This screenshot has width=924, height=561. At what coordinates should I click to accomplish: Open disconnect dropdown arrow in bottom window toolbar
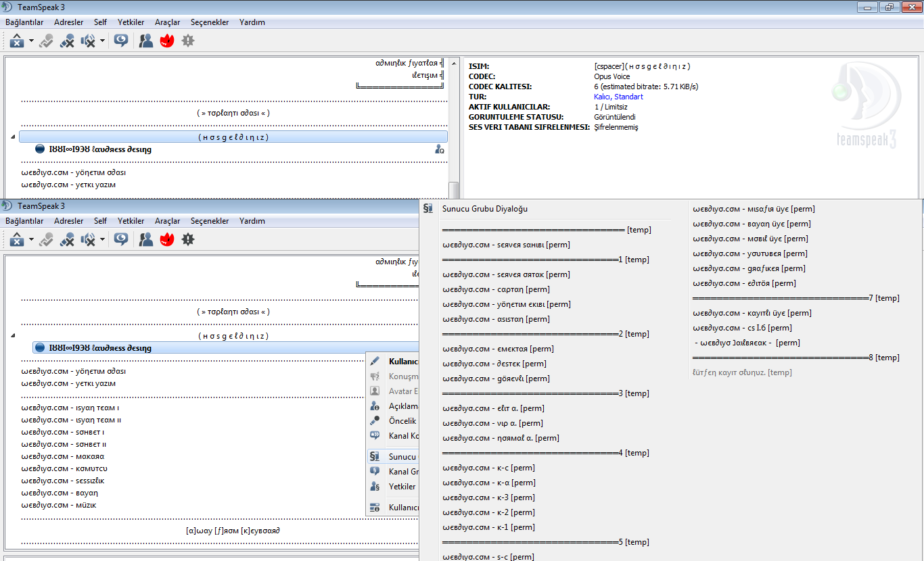tap(31, 240)
